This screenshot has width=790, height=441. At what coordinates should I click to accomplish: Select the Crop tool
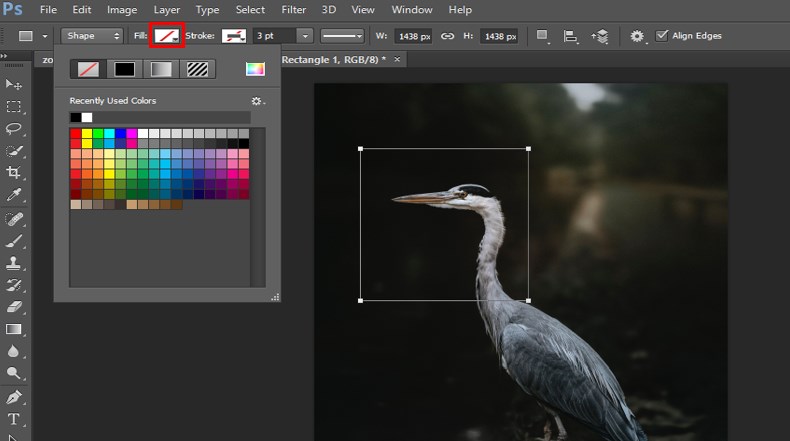14,173
